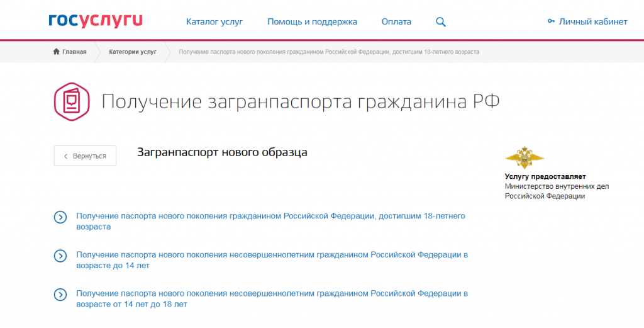Image resolution: width=644 pixels, height=328 pixels.
Task: Open Помощь и поддержка menu
Action: [312, 22]
